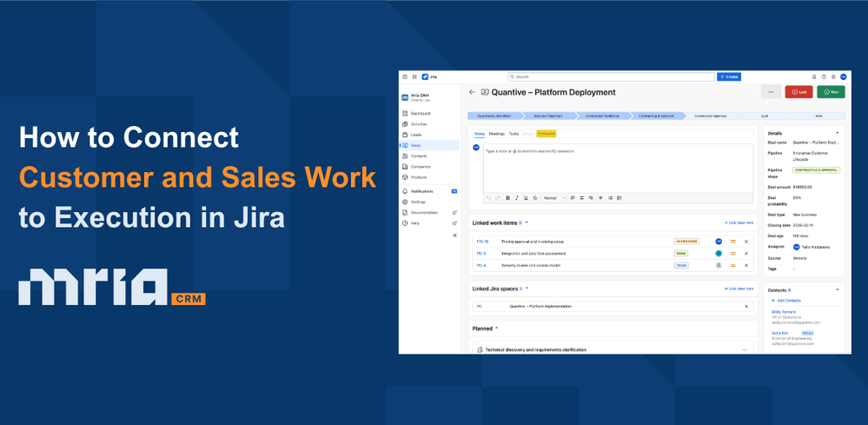Screen dimensions: 868x425
Task: Open Products in the sidebar
Action: click(429, 177)
